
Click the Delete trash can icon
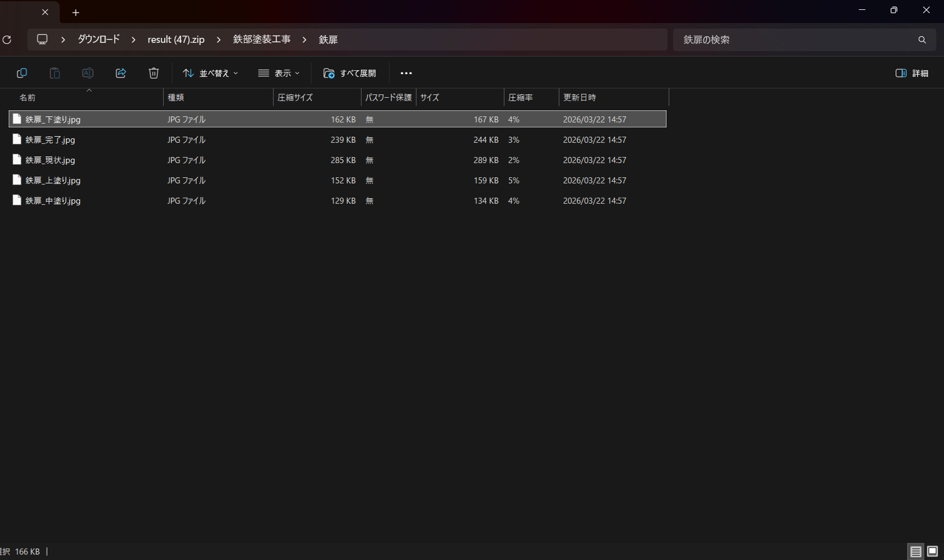coord(154,73)
